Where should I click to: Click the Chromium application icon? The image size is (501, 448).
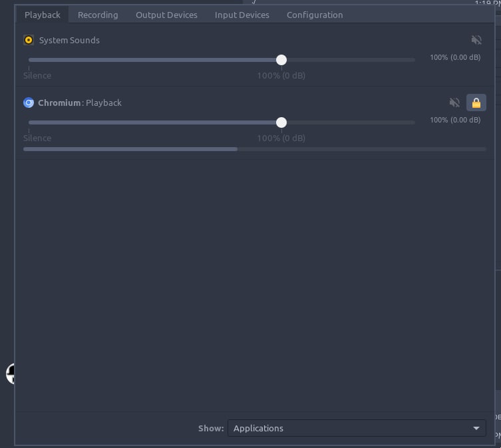pyautogui.click(x=29, y=103)
